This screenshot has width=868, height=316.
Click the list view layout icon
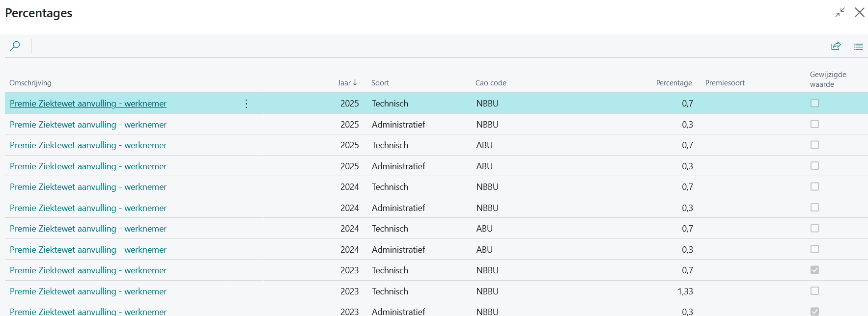pos(858,47)
